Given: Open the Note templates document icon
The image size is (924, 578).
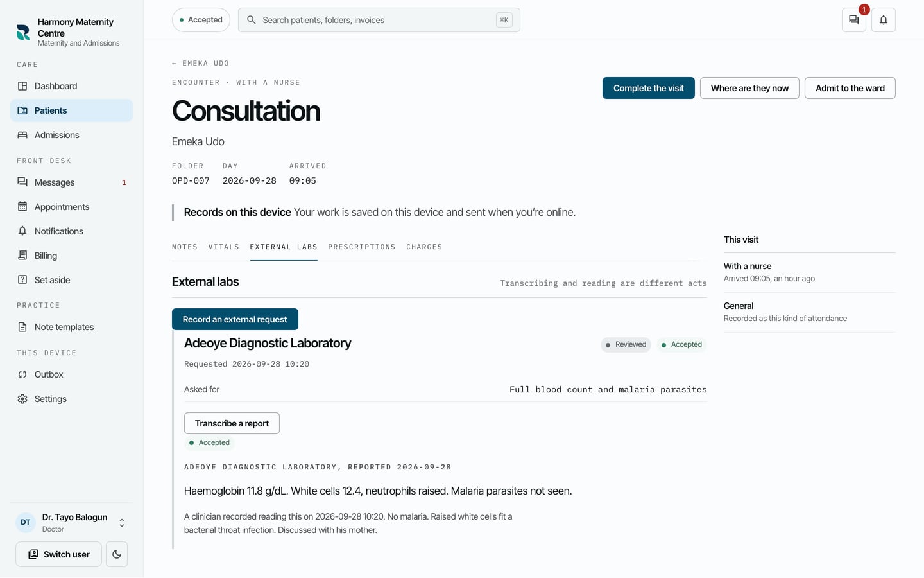Looking at the screenshot, I should pos(22,327).
